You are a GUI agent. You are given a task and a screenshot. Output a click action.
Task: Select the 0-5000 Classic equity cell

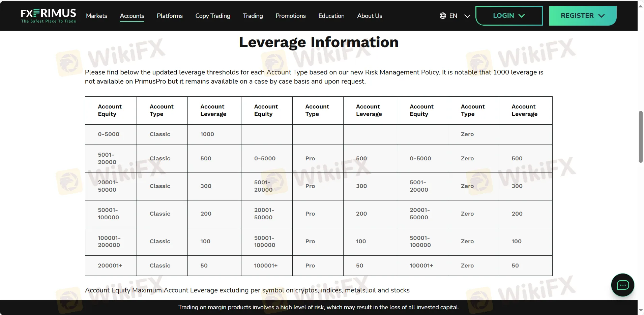click(111, 134)
